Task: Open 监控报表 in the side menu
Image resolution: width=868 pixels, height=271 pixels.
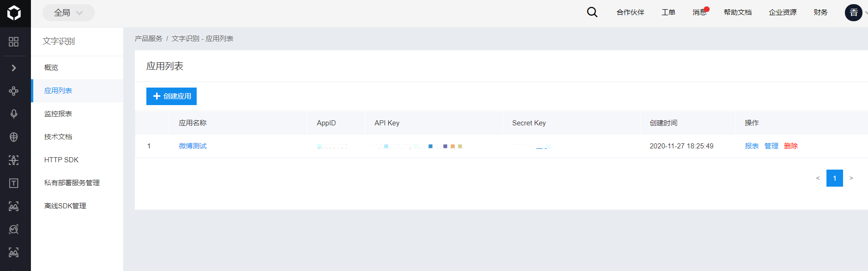Action: pos(58,114)
